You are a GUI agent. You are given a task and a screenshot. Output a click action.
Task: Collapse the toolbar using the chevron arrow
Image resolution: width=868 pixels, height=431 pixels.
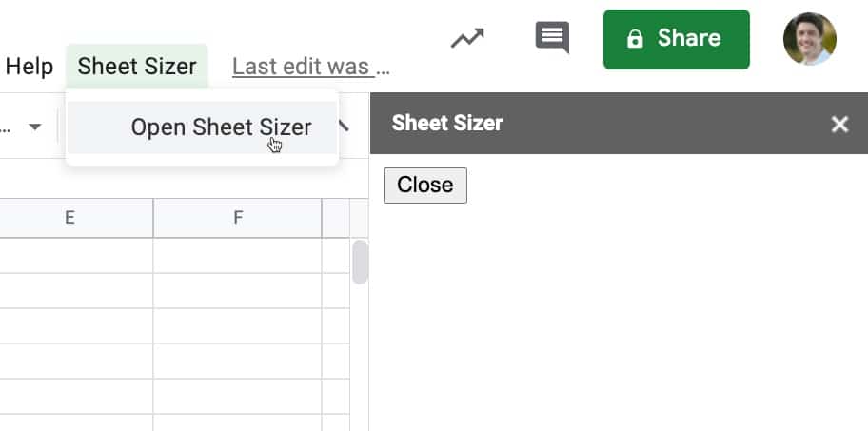coord(344,127)
